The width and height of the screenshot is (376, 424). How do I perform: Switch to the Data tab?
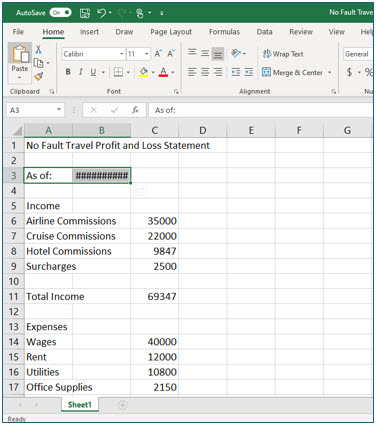pyautogui.click(x=264, y=32)
